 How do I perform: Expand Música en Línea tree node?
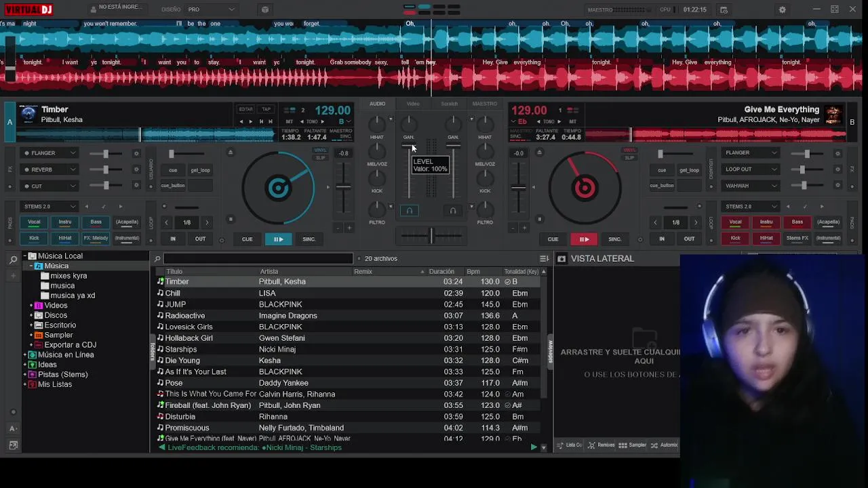(x=25, y=355)
